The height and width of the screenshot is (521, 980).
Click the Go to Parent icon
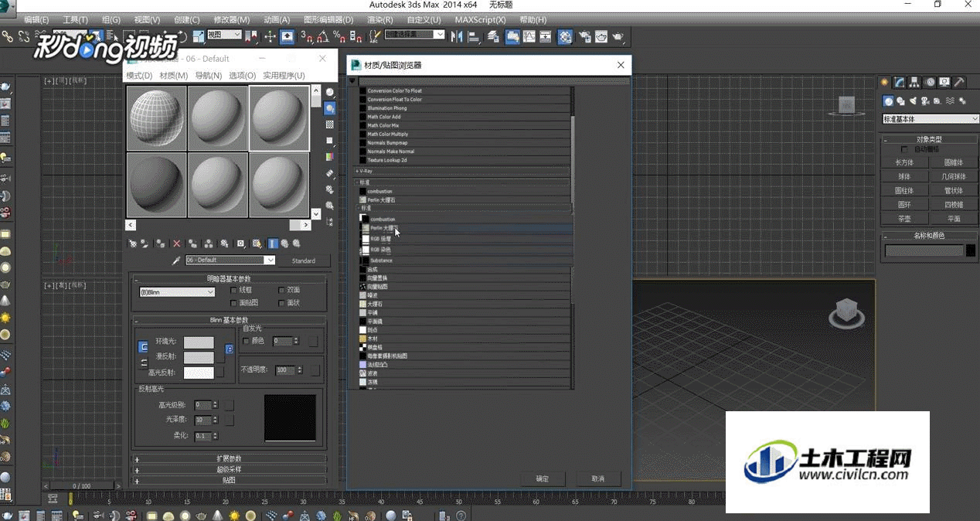point(284,243)
